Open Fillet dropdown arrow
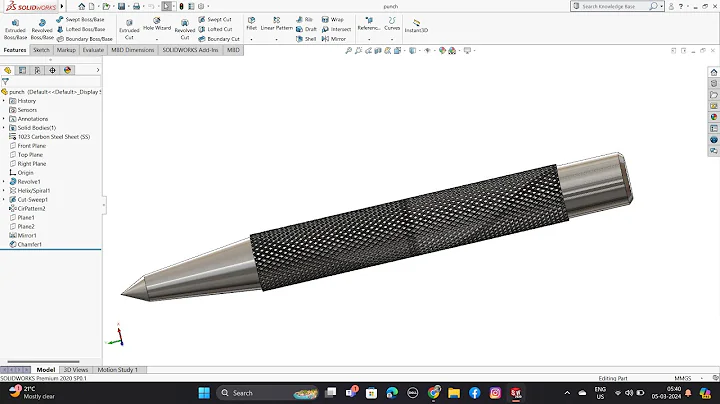The image size is (720, 404). [252, 39]
